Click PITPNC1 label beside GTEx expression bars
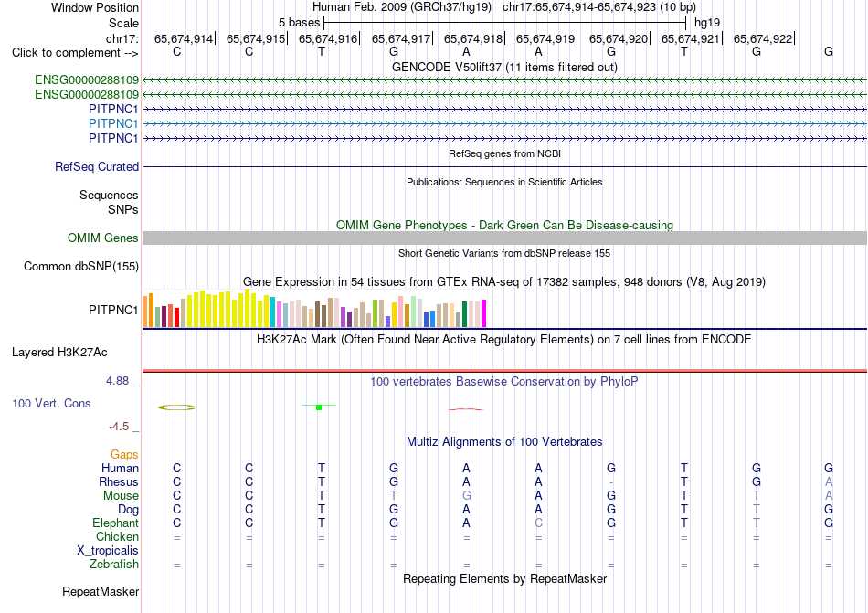The height and width of the screenshot is (613, 868). [113, 310]
